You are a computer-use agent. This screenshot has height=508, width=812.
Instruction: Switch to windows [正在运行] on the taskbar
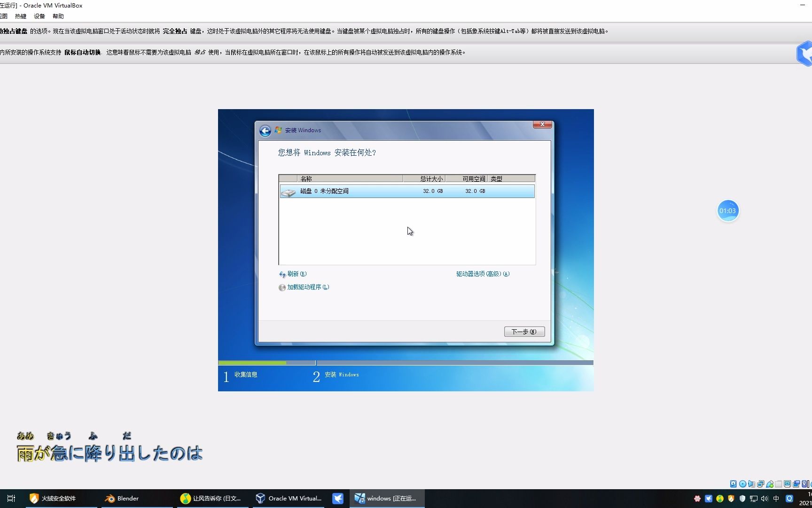[x=387, y=498]
